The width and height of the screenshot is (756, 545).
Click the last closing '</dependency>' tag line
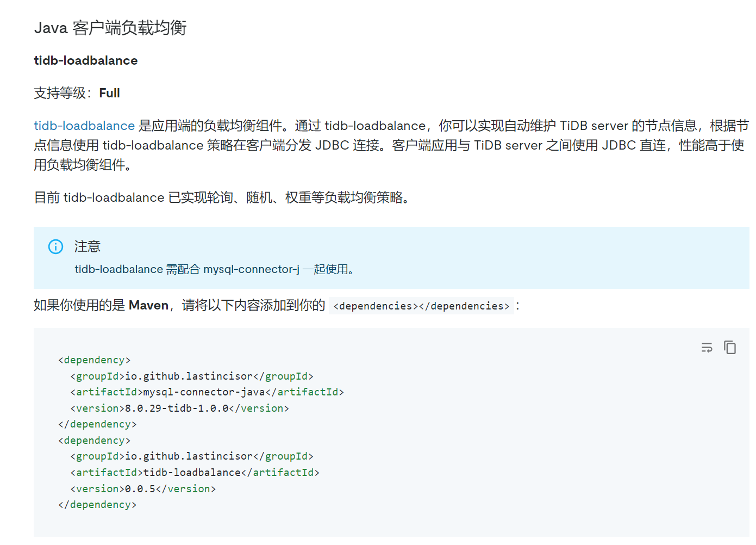click(97, 505)
